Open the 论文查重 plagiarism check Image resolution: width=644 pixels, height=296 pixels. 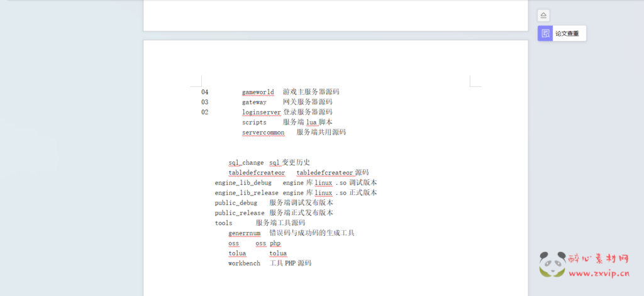click(x=567, y=33)
